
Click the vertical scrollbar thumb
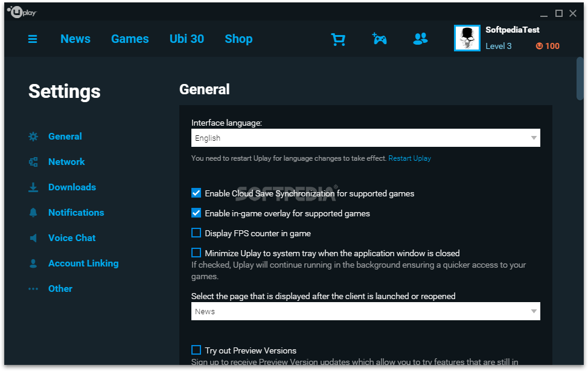(580, 79)
